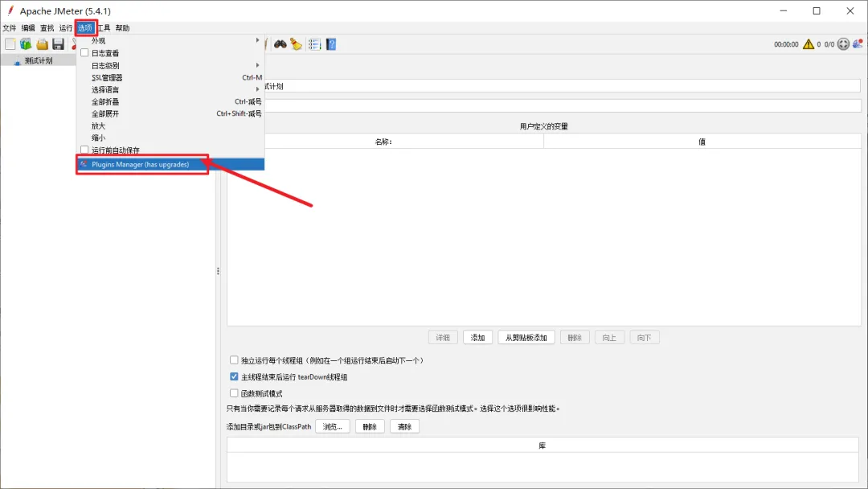The width and height of the screenshot is (868, 489).
Task: Click the grey remote threads status icon
Action: point(843,44)
